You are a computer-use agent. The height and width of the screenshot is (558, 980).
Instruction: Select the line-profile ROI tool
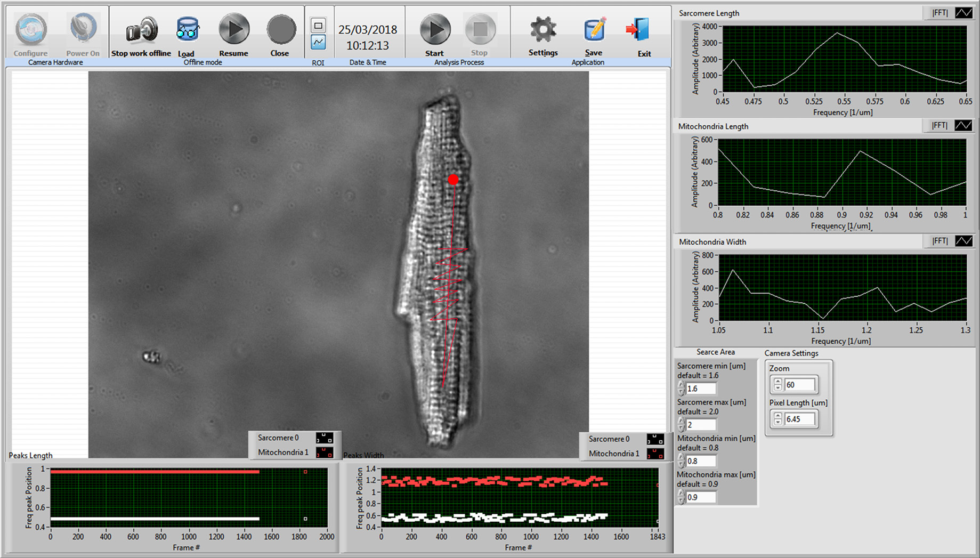(x=318, y=42)
